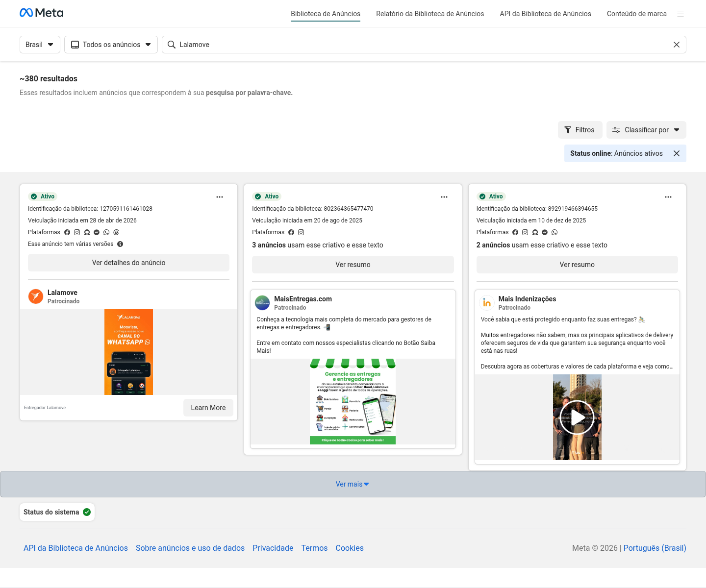Screen dimensions: 706x588
Task: Click 'Ver resumo' on MaisEntregas.com ad
Action: click(x=353, y=265)
